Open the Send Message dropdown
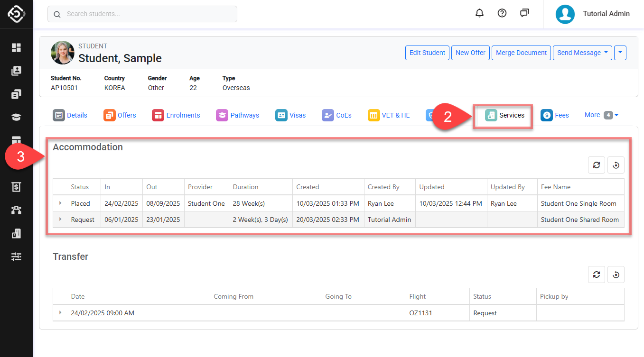The width and height of the screenshot is (644, 357). [x=582, y=53]
